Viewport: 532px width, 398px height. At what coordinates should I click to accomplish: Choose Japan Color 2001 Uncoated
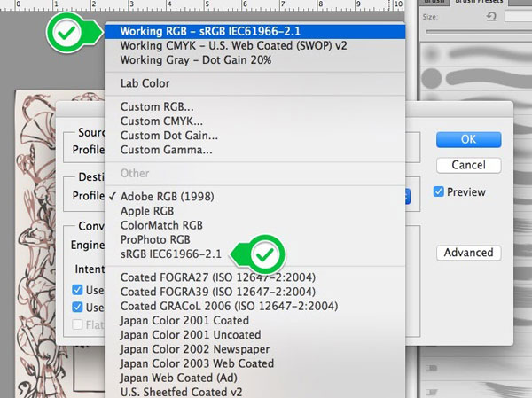[254, 335]
